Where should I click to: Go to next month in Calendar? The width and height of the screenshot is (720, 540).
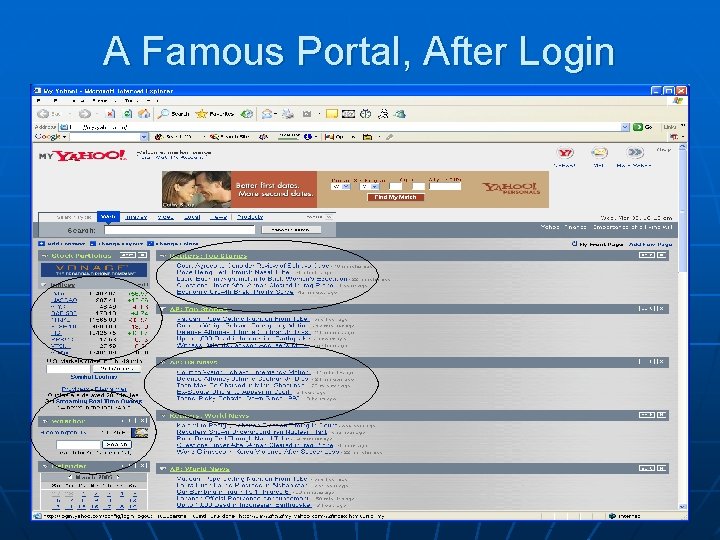pyautogui.click(x=118, y=477)
